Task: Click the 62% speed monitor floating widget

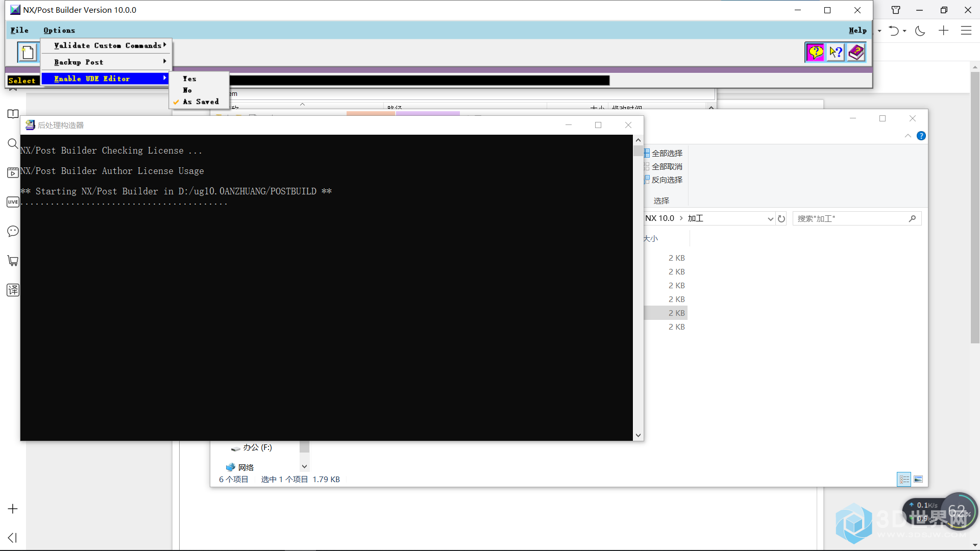Action: (959, 512)
